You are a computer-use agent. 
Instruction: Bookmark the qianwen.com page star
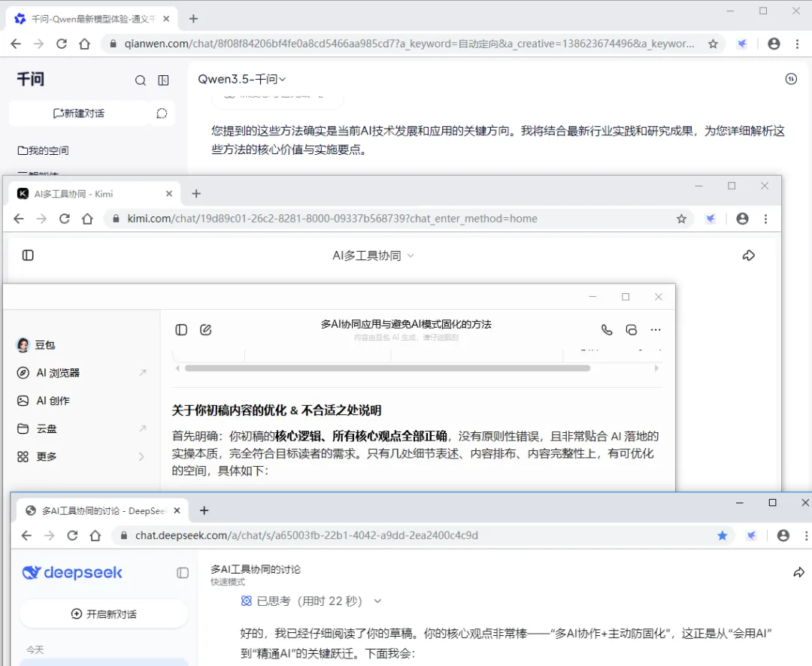[713, 44]
